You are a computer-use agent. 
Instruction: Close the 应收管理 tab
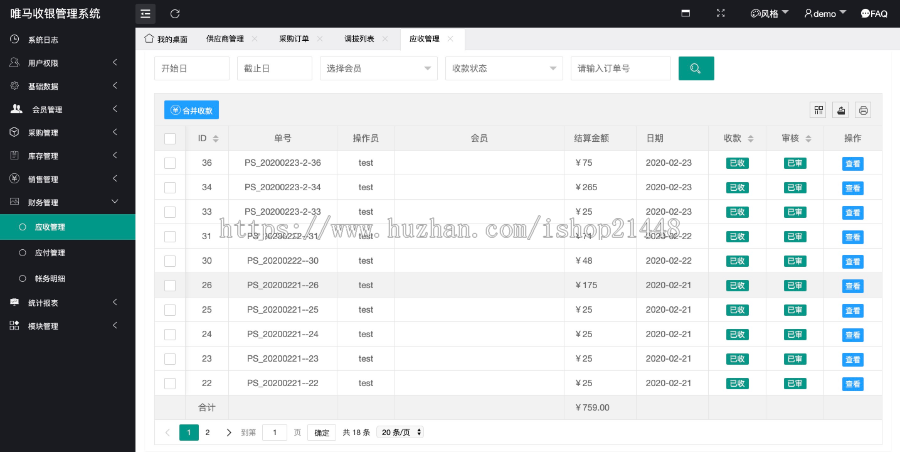tap(451, 38)
